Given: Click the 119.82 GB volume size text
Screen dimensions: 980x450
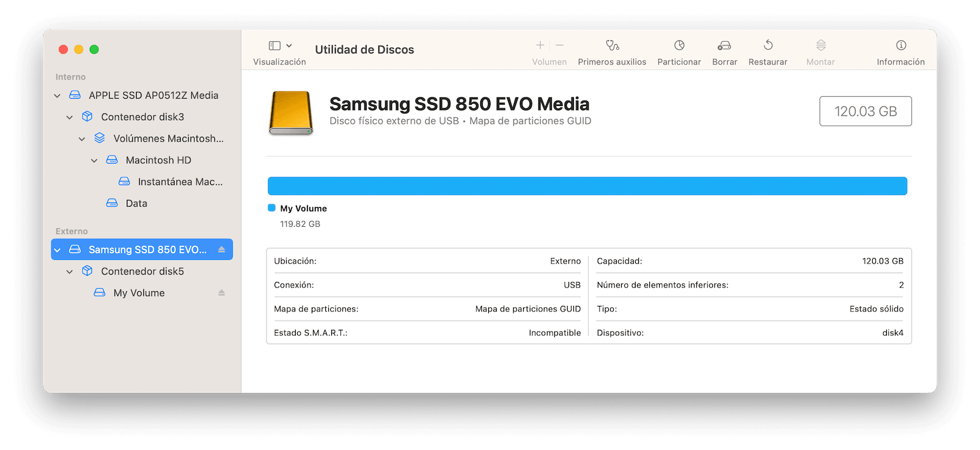Looking at the screenshot, I should [x=300, y=224].
